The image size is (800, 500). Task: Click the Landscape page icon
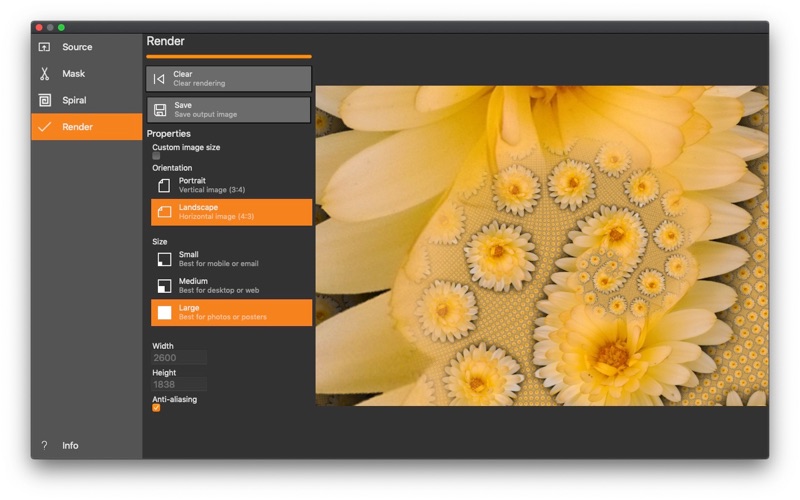(x=164, y=212)
